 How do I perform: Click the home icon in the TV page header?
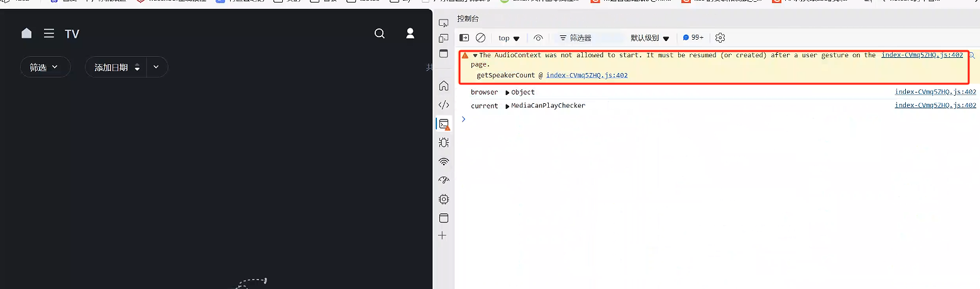point(26,33)
